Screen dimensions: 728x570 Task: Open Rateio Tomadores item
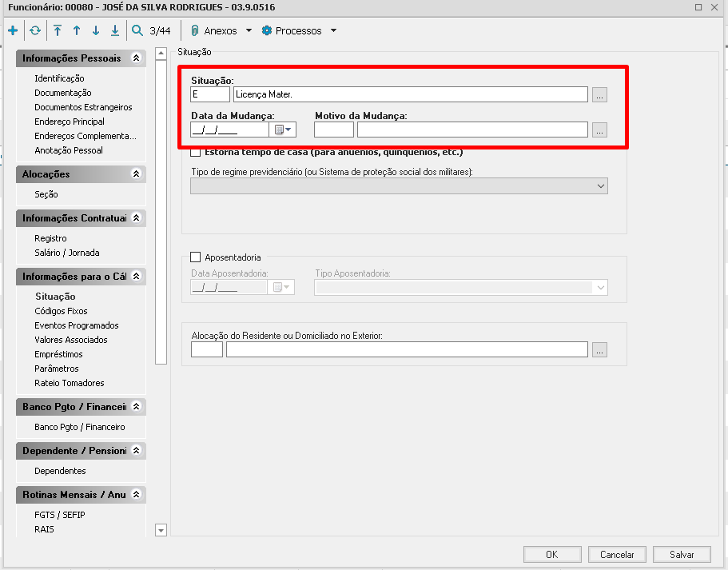click(x=70, y=383)
